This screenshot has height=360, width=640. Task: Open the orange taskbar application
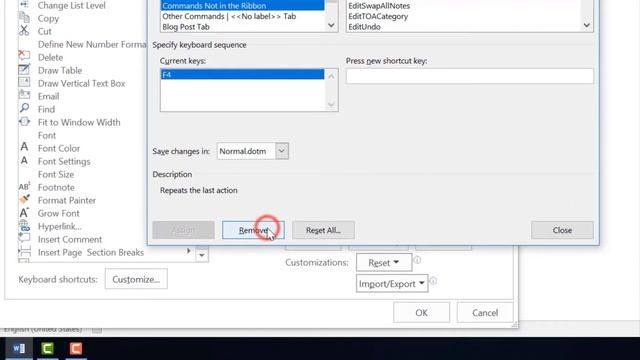pos(76,348)
